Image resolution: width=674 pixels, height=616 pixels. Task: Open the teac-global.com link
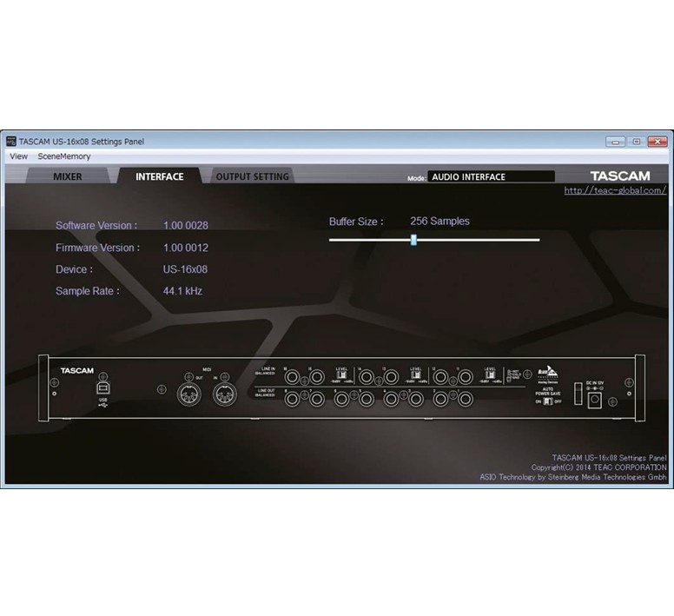(x=615, y=190)
